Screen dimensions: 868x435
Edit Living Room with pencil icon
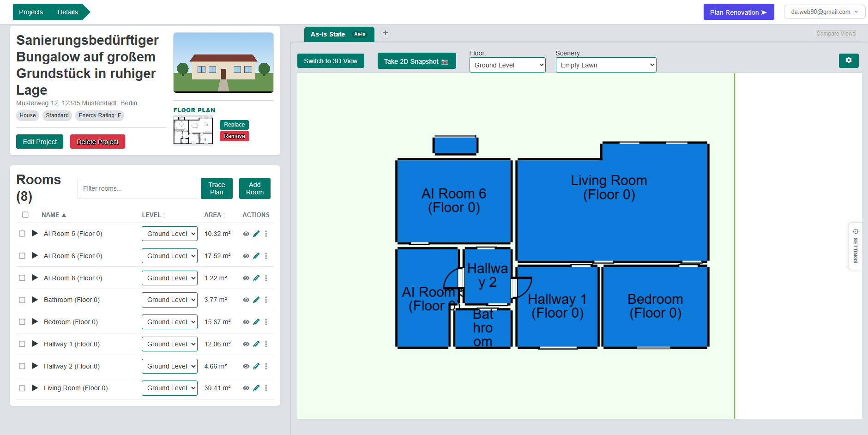[x=256, y=388]
